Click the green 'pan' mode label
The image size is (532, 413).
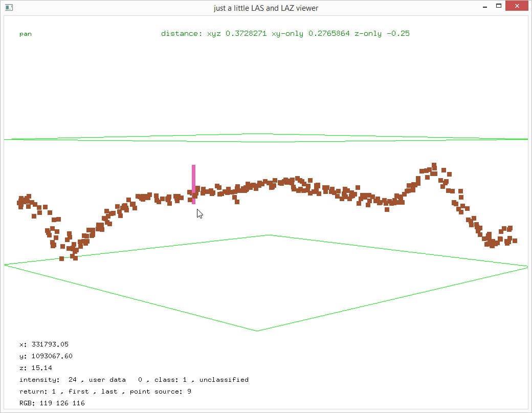point(26,34)
